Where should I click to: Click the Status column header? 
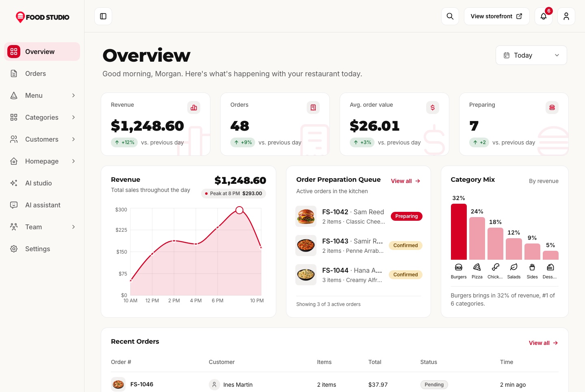(x=429, y=362)
